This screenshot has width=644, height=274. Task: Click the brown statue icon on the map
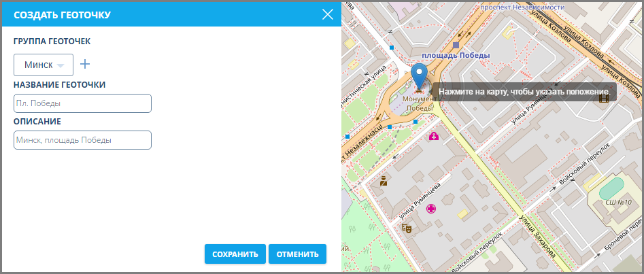click(384, 181)
